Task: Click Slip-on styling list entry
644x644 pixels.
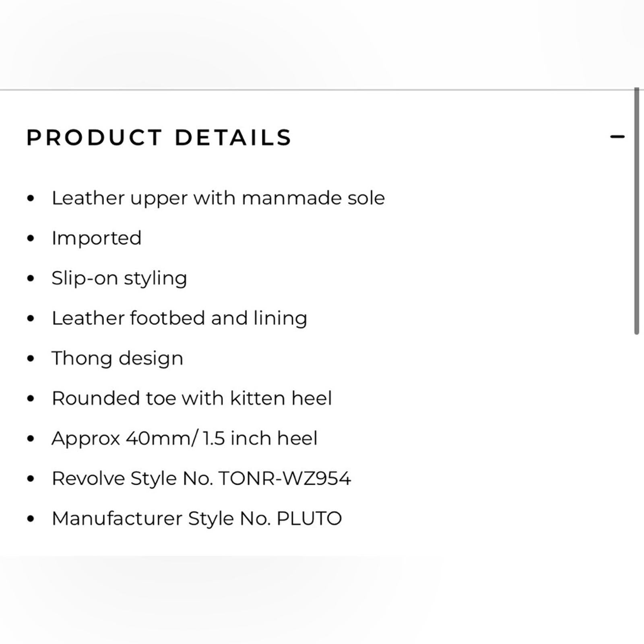Action: 119,278
